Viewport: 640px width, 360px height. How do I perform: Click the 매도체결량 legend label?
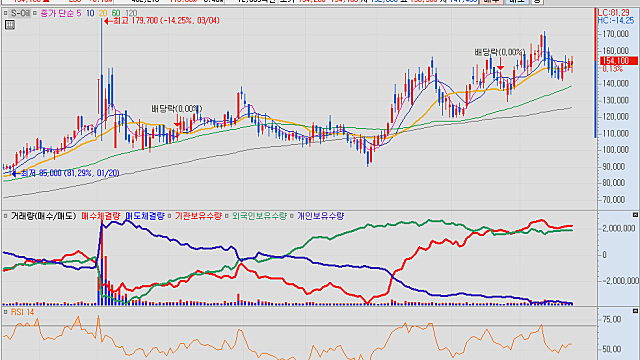click(x=144, y=216)
